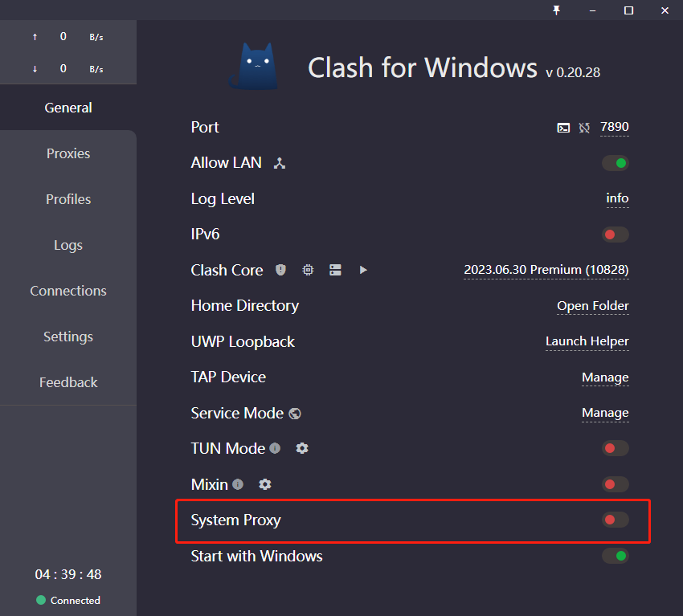Screen dimensions: 683x616
Task: Switch to the Proxies section
Action: [x=67, y=153]
